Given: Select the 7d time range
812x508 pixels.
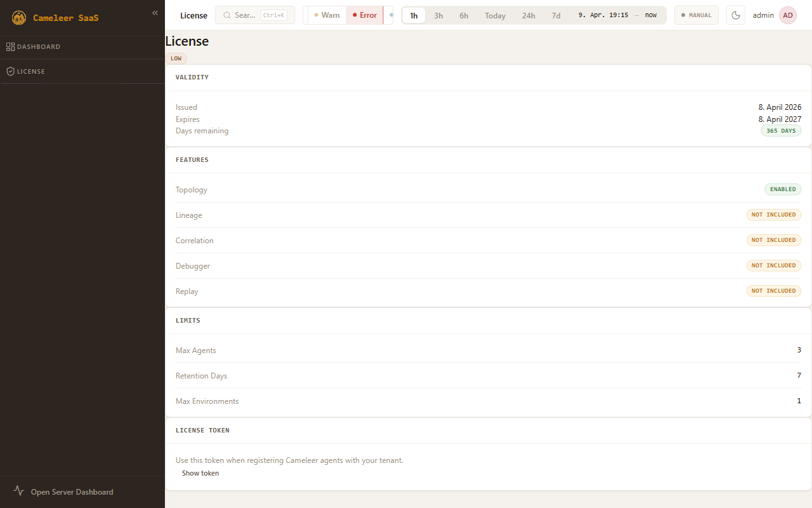Looking at the screenshot, I should [x=556, y=15].
